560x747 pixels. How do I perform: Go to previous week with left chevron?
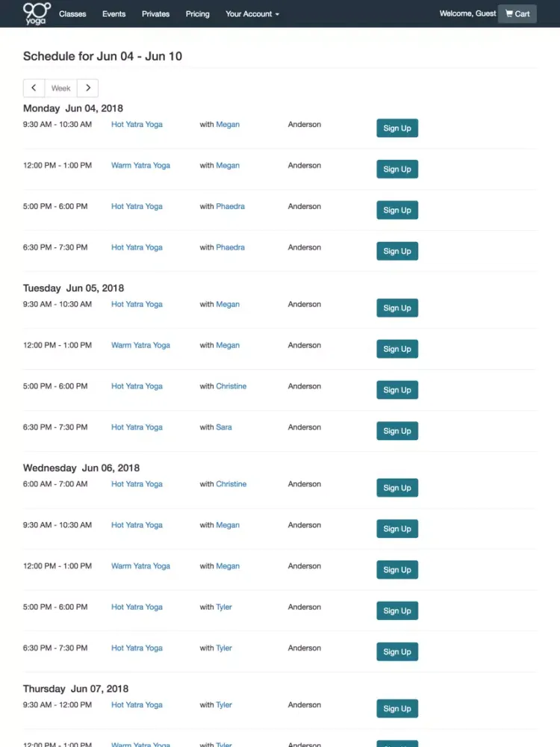(x=34, y=88)
